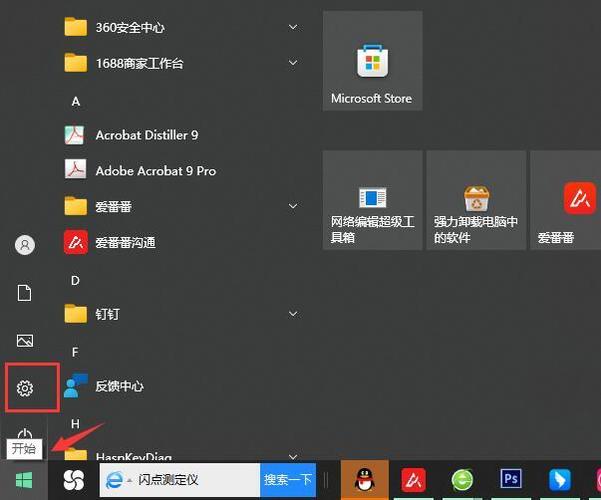The height and width of the screenshot is (500, 601).
Task: Open the Documents icon in sidebar
Action: tap(25, 293)
